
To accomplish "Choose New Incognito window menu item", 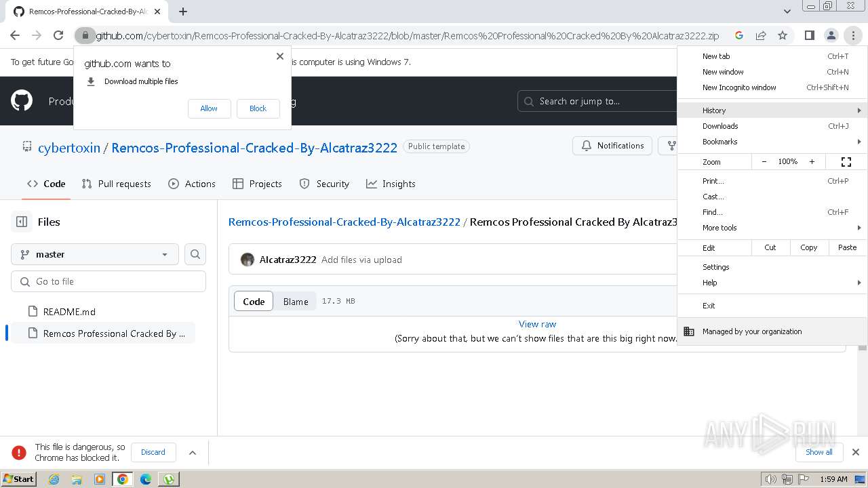I will tap(772, 87).
